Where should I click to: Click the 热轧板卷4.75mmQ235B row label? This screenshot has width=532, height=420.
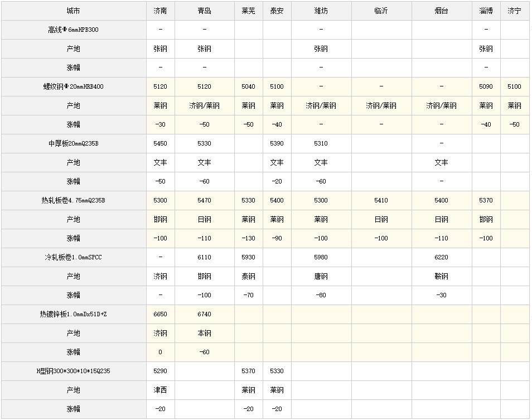click(74, 200)
